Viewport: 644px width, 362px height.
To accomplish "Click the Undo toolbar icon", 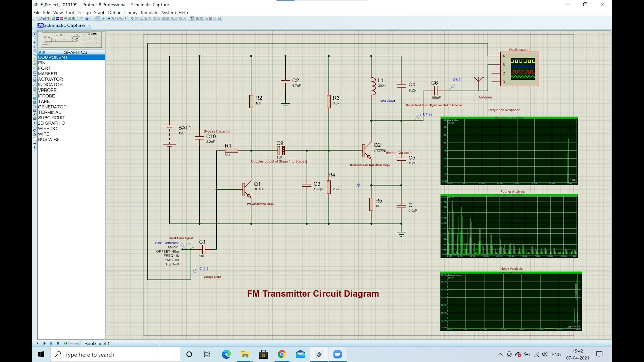I will click(132, 19).
